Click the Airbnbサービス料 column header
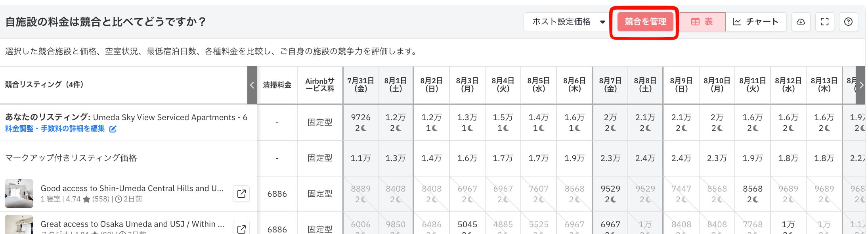868x234 pixels. (x=320, y=85)
